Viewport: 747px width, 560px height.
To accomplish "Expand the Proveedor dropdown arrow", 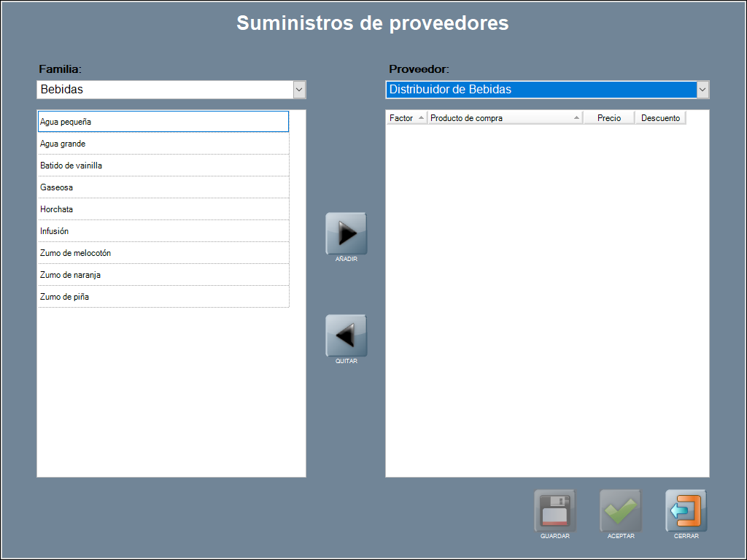I will [x=703, y=90].
